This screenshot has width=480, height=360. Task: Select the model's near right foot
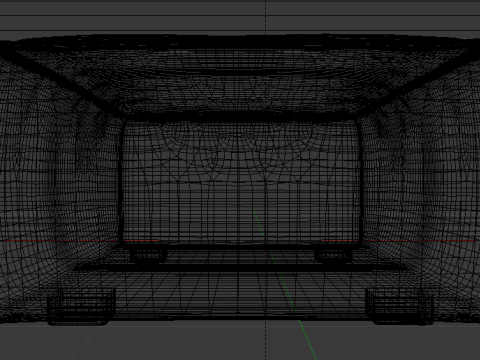pyautogui.click(x=400, y=306)
